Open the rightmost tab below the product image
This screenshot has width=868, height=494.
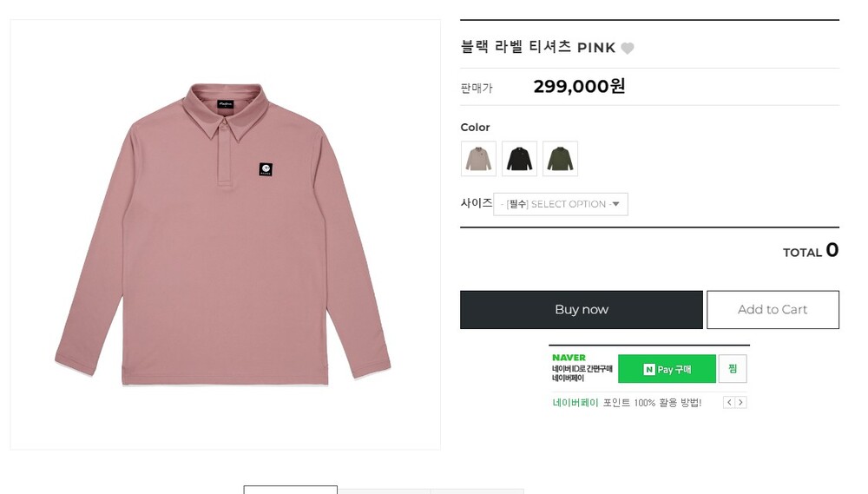477,491
